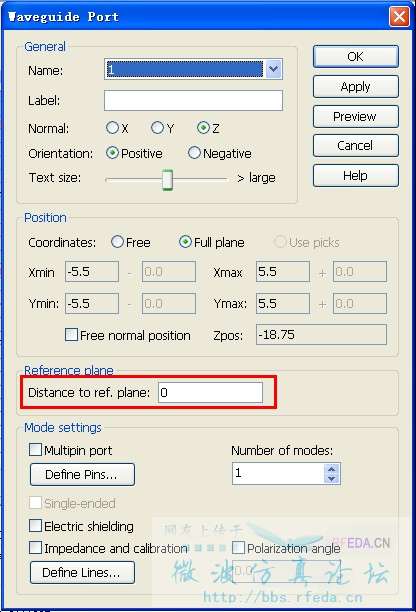Toggle the Polarization angle checkbox
The width and height of the screenshot is (416, 612).
(238, 547)
